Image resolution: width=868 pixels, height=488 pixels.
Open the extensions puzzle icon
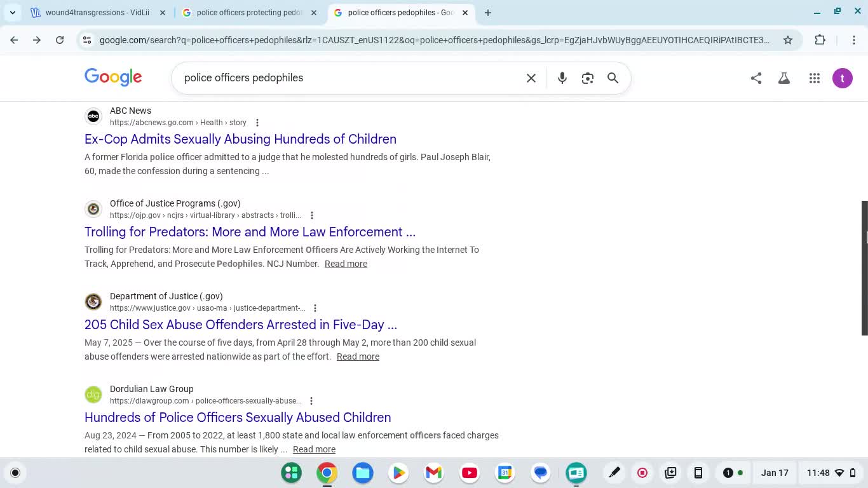pos(820,39)
